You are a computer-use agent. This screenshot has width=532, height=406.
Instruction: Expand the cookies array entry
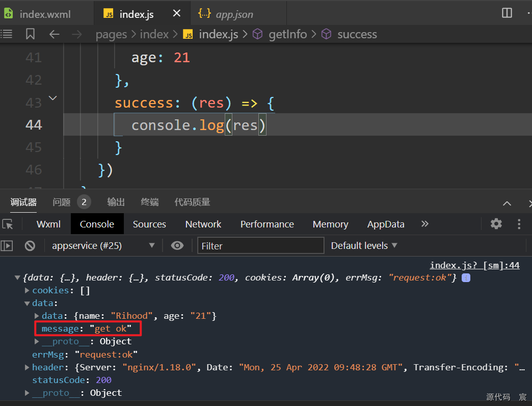tap(27, 291)
